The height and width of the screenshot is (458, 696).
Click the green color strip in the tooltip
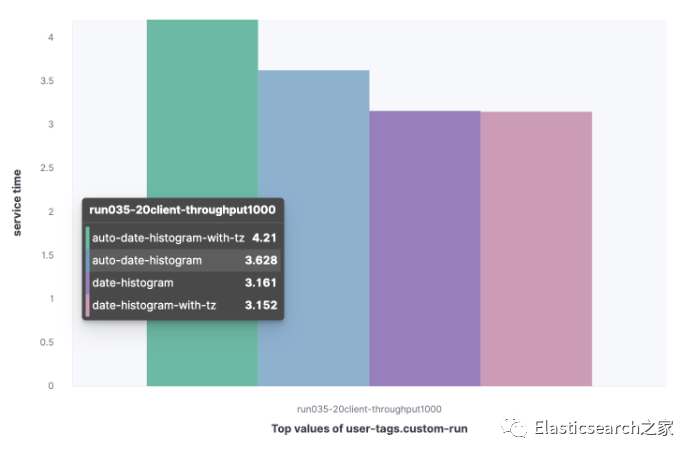pos(87,238)
